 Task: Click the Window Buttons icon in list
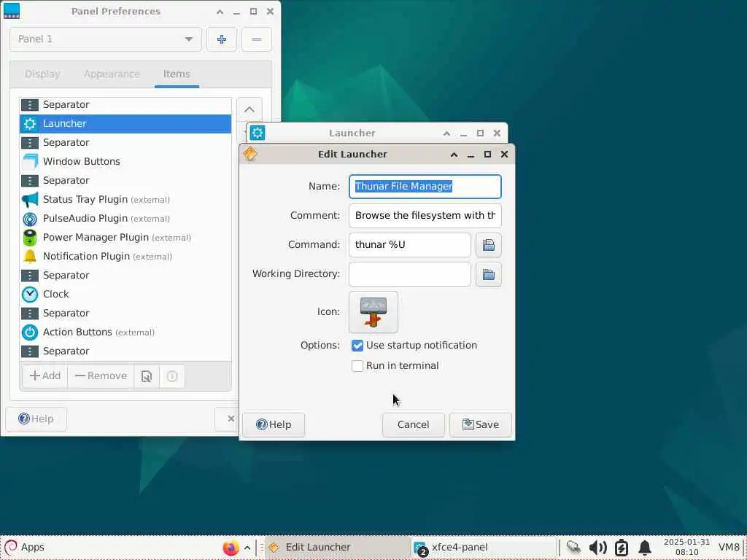coord(29,161)
